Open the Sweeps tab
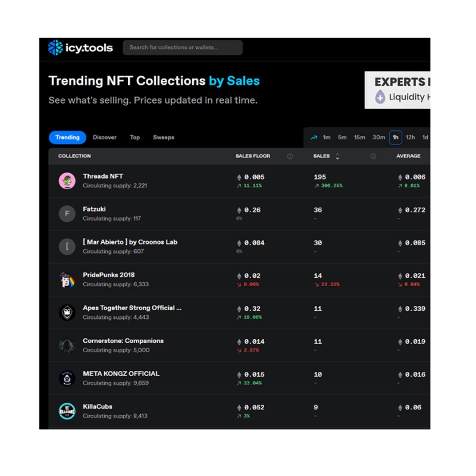This screenshot has height=476, width=476. pos(164,137)
